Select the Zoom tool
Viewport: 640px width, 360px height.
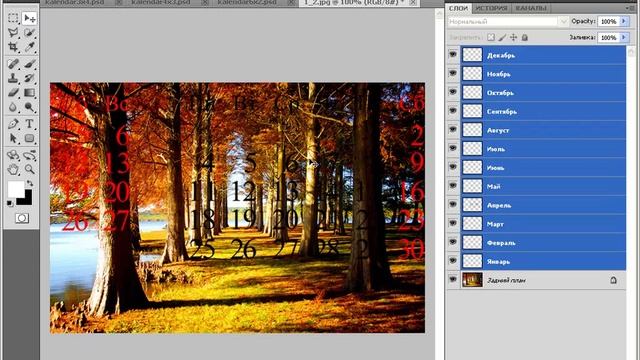point(29,169)
